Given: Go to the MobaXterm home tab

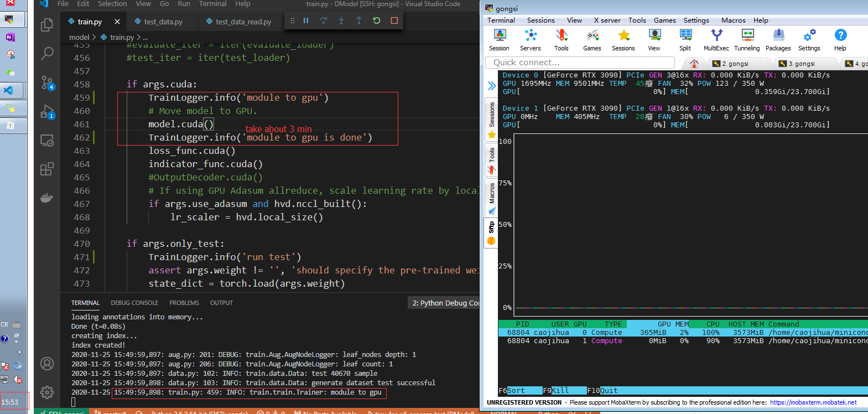Looking at the screenshot, I should pyautogui.click(x=694, y=64).
